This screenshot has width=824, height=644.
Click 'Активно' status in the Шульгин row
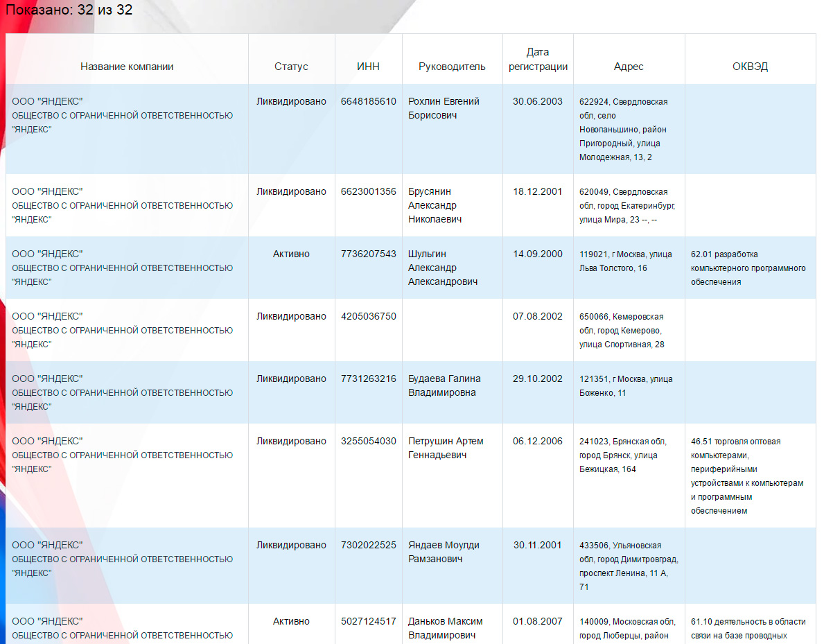(291, 254)
